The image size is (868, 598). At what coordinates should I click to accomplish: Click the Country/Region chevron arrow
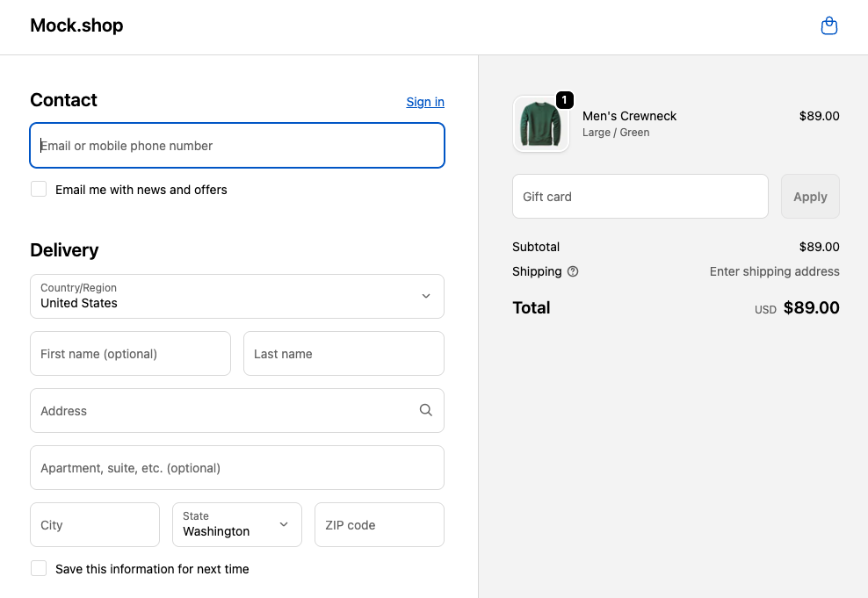coord(426,296)
